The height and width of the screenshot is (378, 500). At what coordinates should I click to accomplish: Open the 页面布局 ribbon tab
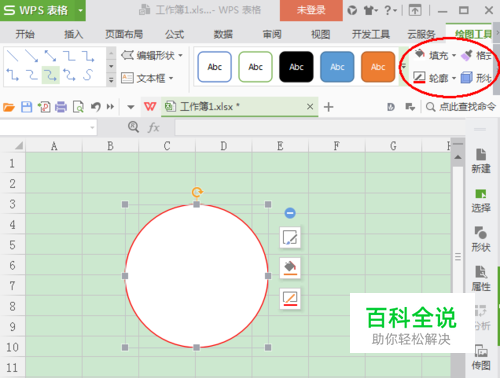click(124, 34)
